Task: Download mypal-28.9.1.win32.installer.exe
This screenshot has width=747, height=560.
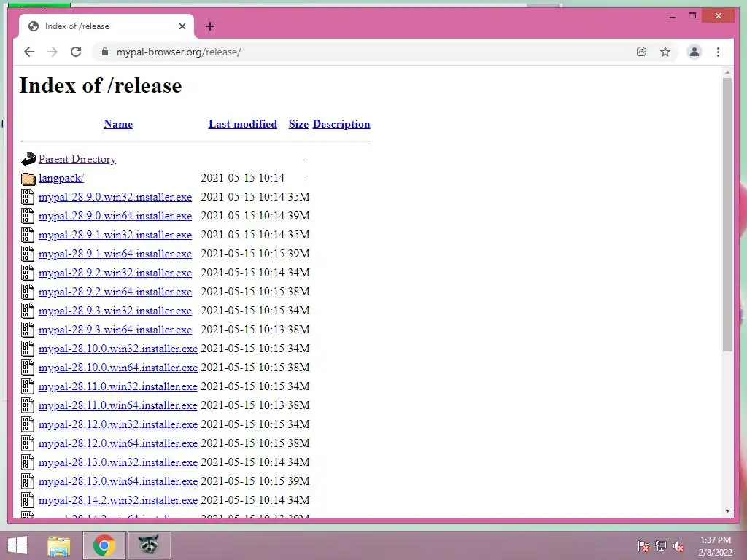Action: click(115, 235)
